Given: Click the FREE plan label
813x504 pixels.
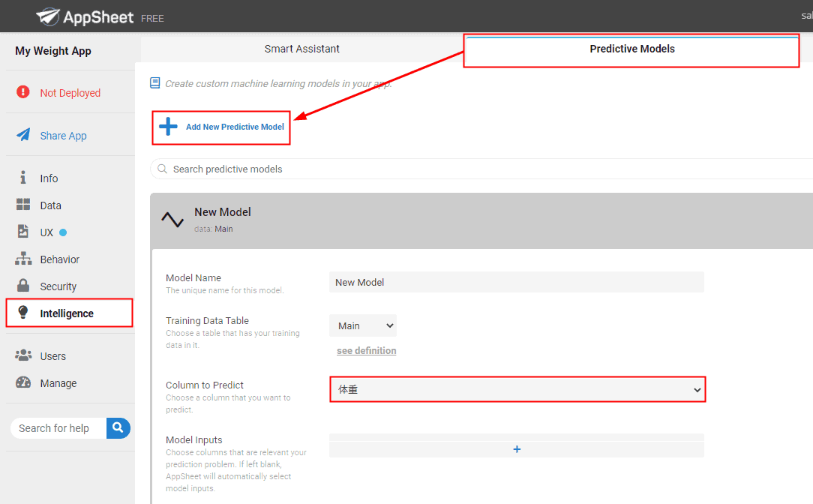Looking at the screenshot, I should tap(152, 19).
